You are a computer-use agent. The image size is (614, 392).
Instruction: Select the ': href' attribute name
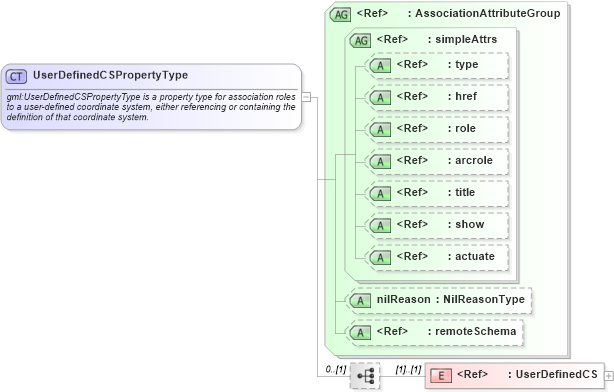pos(462,96)
